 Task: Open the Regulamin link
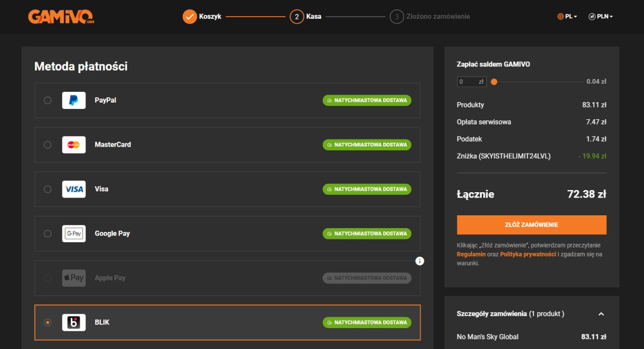tap(471, 254)
